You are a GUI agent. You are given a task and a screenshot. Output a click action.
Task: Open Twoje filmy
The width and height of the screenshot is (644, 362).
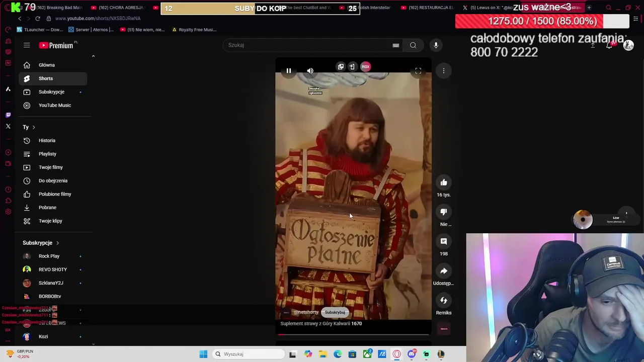[53, 167]
